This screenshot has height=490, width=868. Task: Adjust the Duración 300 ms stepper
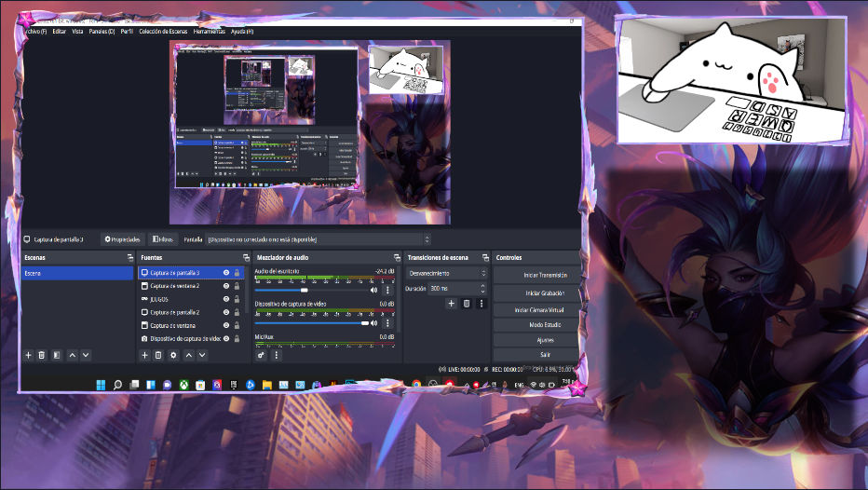point(482,289)
